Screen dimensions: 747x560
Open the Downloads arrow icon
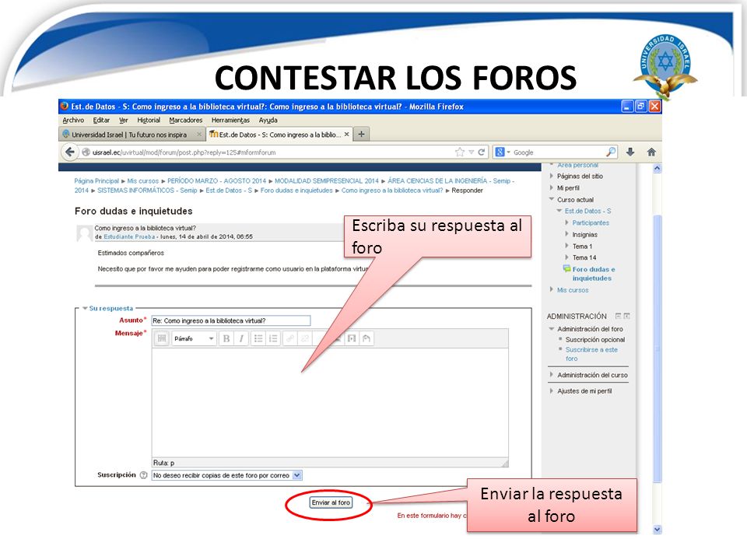pos(630,152)
